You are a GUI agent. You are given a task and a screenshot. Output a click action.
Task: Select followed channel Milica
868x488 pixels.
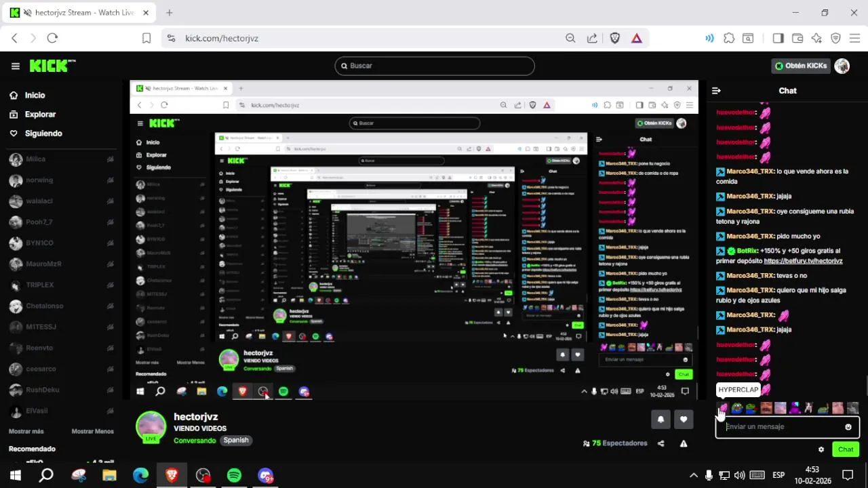click(x=61, y=159)
